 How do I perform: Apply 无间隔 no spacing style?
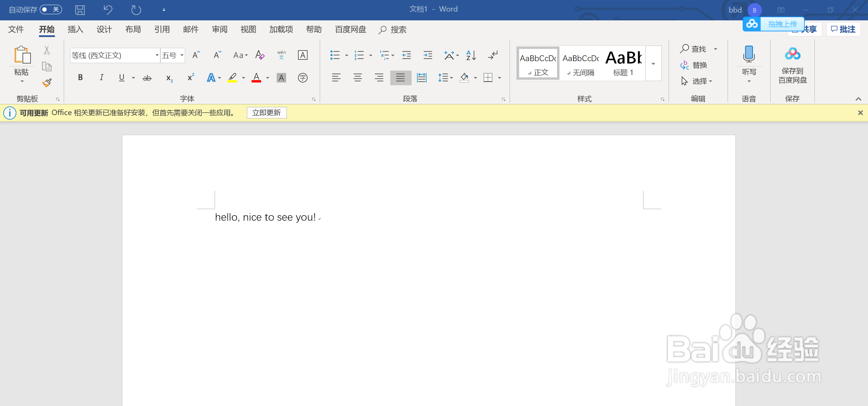pyautogui.click(x=581, y=63)
